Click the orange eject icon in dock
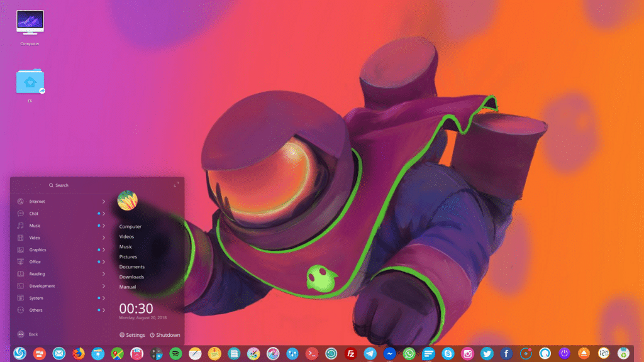This screenshot has width=644, height=362. coord(584,353)
